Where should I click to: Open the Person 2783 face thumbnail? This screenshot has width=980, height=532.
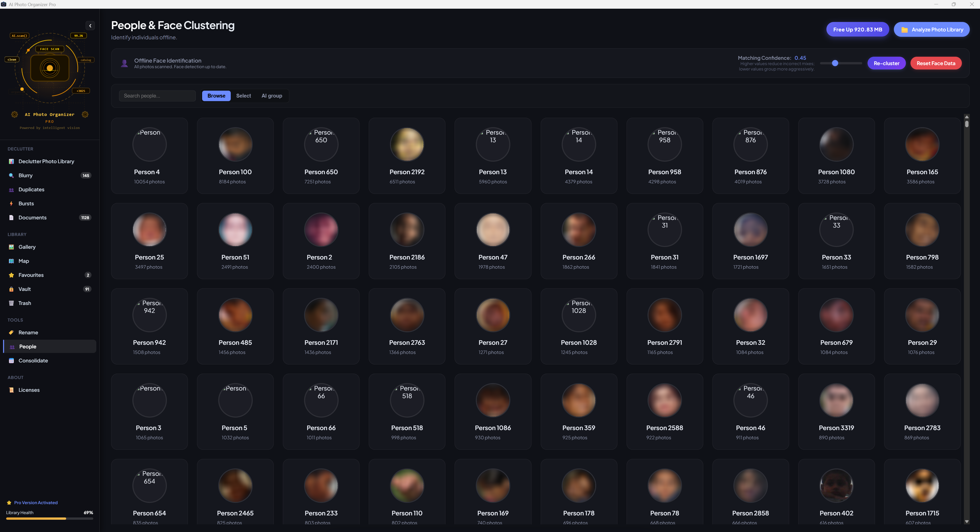[x=922, y=400]
